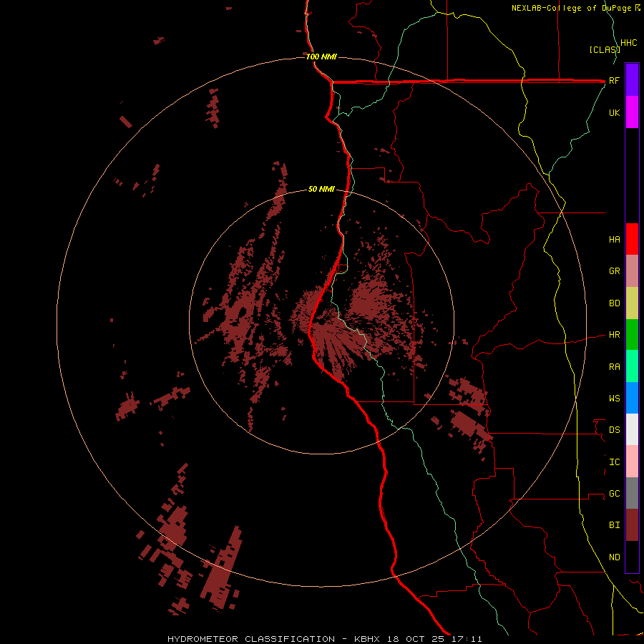Click the blue WS legend swatch
This screenshot has height=644, width=644.
click(x=632, y=398)
